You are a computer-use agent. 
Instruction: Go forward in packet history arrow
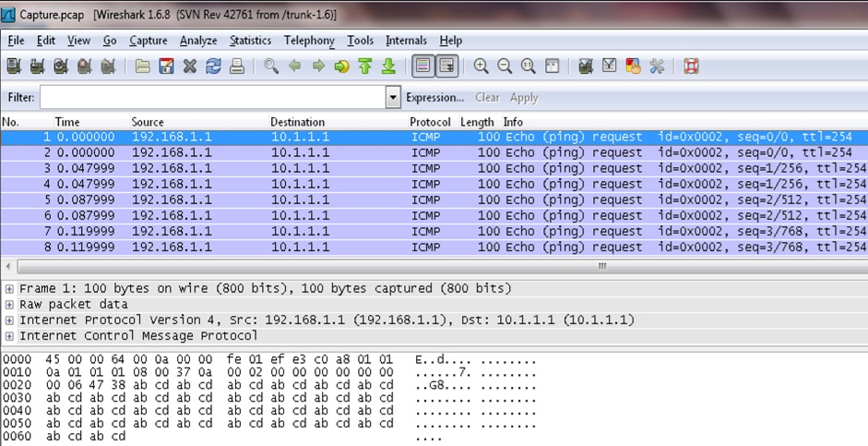(x=318, y=66)
